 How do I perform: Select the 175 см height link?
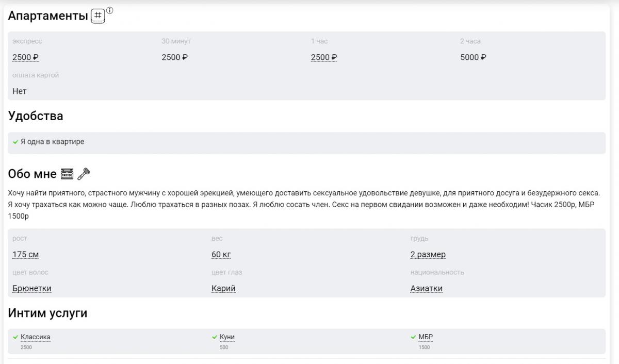point(25,255)
